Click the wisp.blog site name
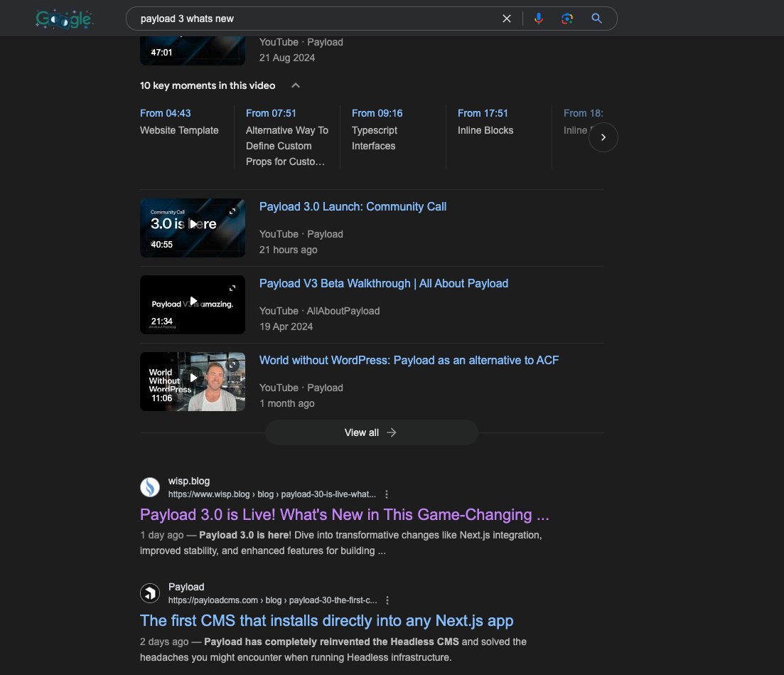 tap(189, 481)
